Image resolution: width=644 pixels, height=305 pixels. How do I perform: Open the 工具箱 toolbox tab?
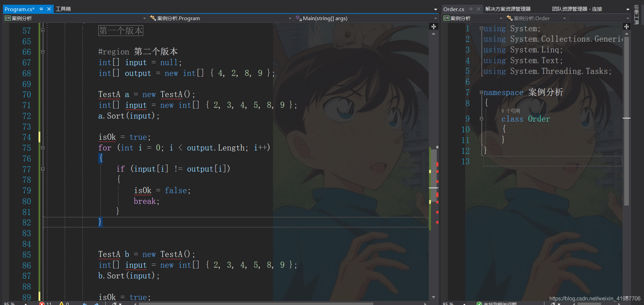tap(63, 9)
